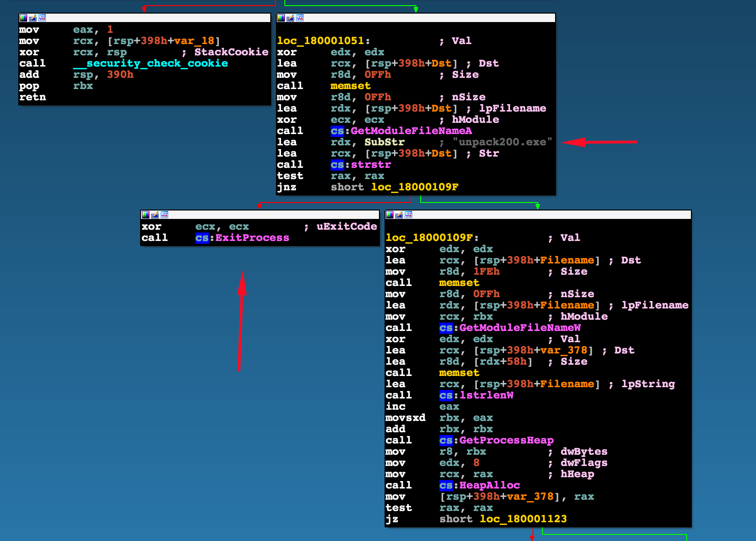756x541 pixels.
Task: Select the uExitCode comment
Action: click(347, 226)
